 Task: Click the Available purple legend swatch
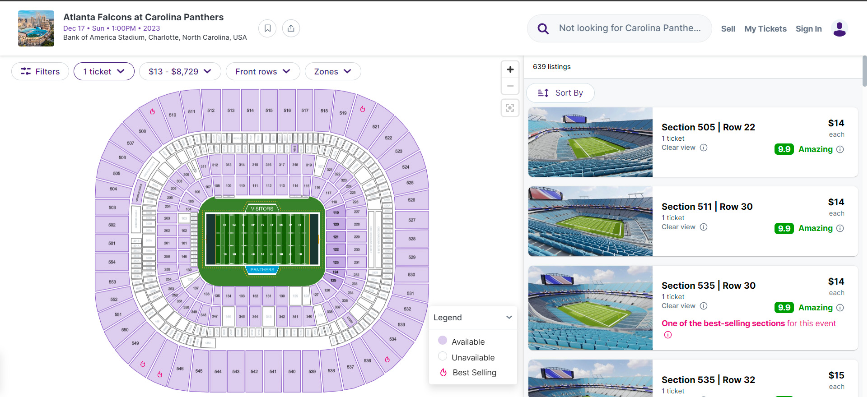pyautogui.click(x=443, y=340)
